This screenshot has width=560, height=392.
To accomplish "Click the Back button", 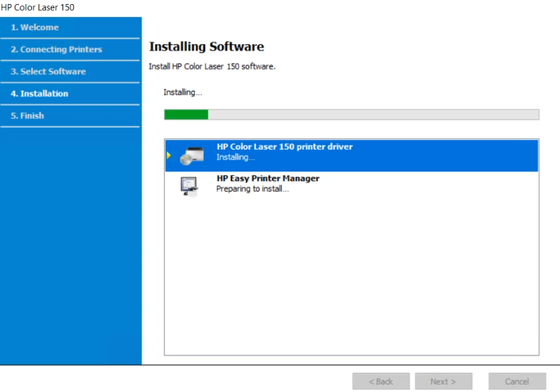I will [381, 382].
